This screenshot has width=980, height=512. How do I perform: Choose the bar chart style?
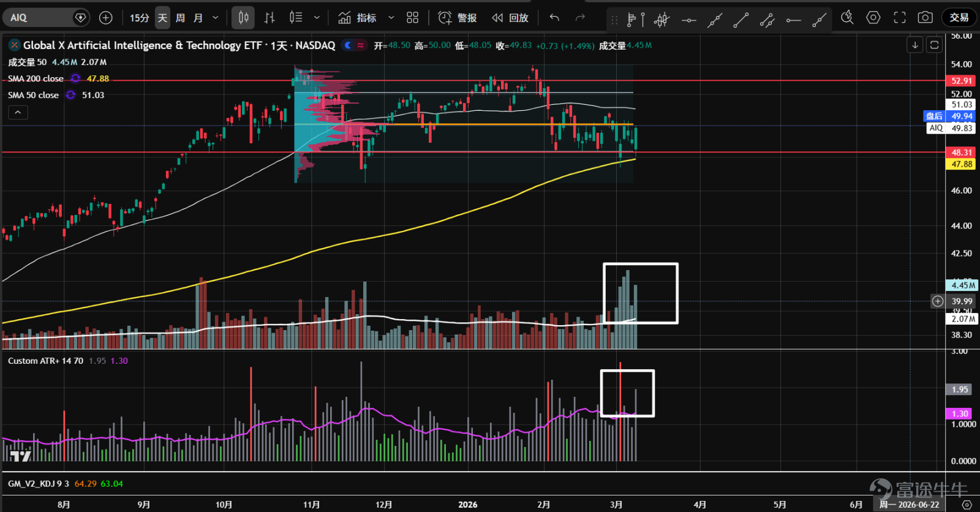269,18
